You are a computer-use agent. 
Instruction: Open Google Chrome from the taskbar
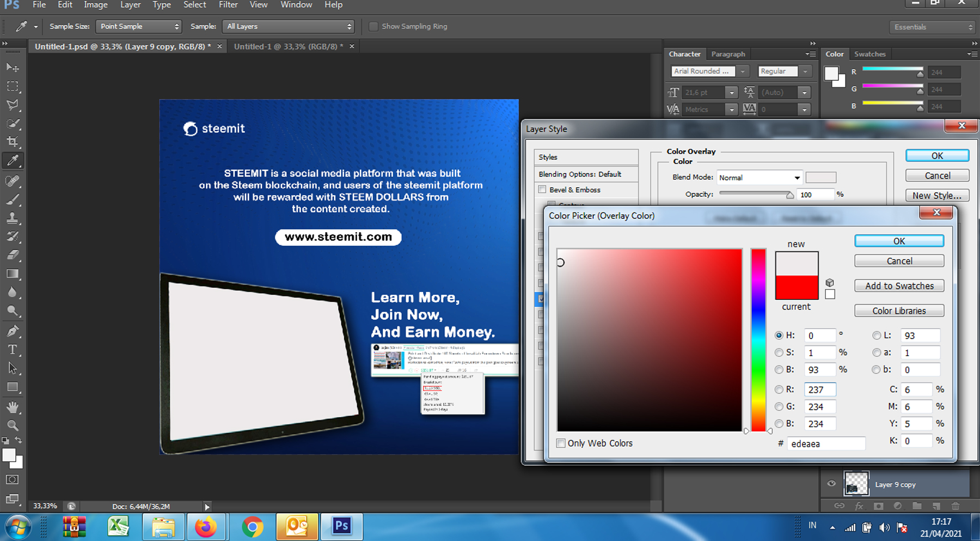point(252,527)
